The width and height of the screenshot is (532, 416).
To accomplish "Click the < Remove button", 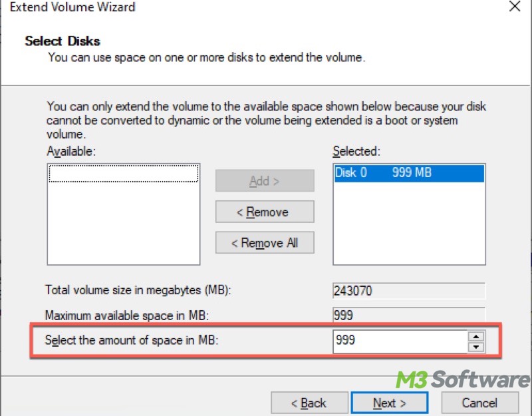I will [264, 212].
